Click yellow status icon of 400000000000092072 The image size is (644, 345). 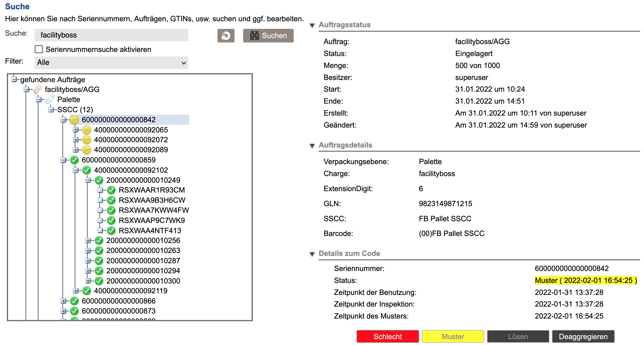[x=86, y=140]
